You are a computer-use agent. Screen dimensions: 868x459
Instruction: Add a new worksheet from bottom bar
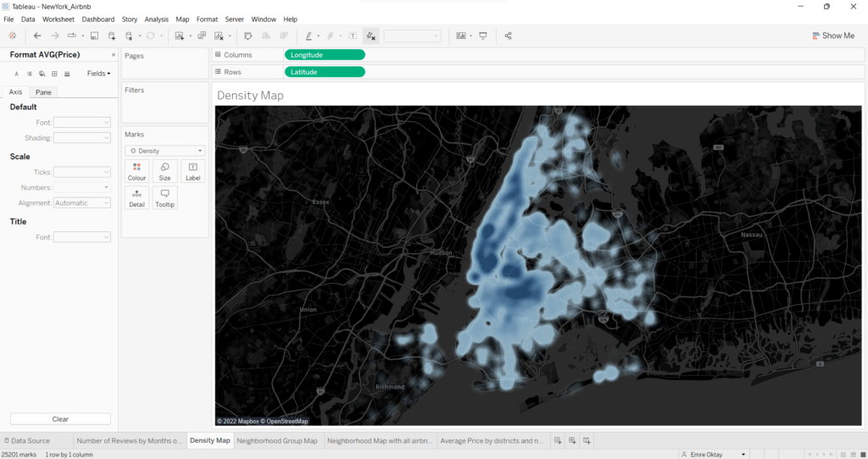coord(557,440)
